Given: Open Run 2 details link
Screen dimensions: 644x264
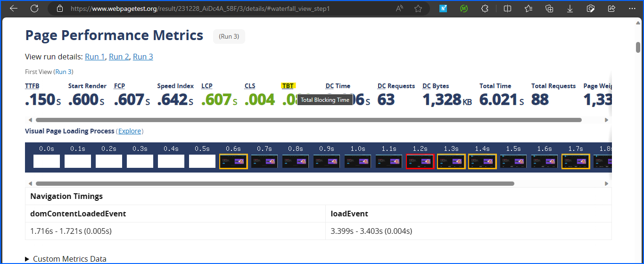Looking at the screenshot, I should (x=119, y=57).
